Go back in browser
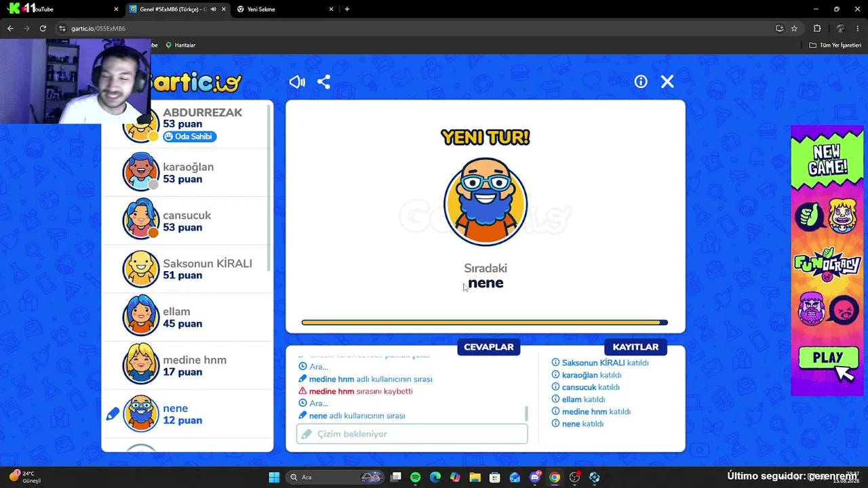The image size is (868, 488). point(10,28)
